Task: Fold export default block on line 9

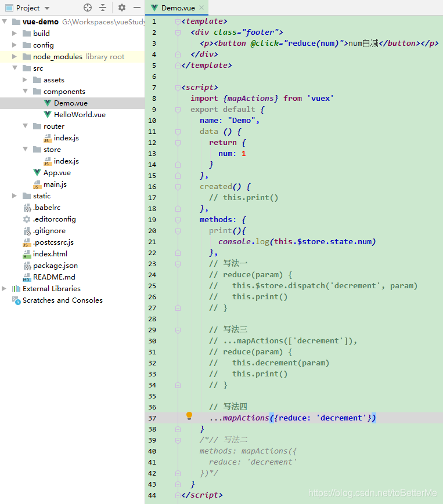Action: 178,110
